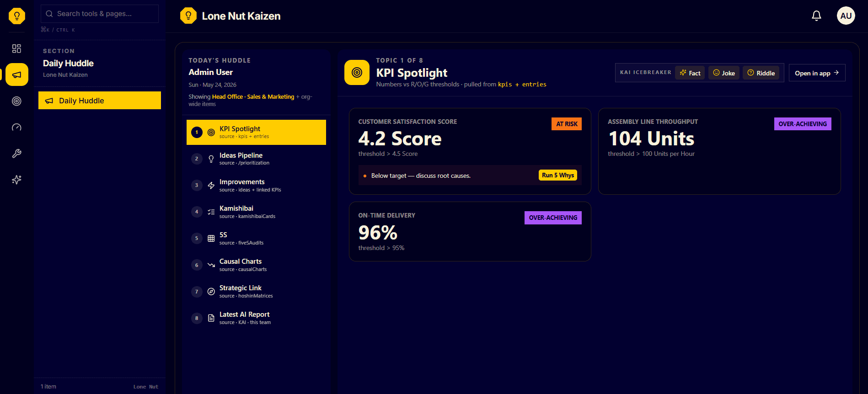
Task: Select Causal Charts huddle topic
Action: (x=256, y=265)
